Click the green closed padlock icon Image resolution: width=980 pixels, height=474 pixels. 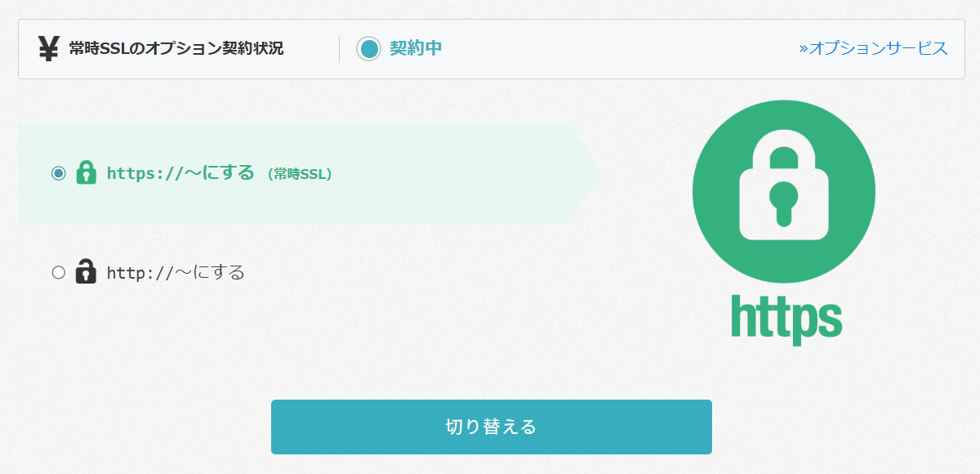tap(86, 173)
